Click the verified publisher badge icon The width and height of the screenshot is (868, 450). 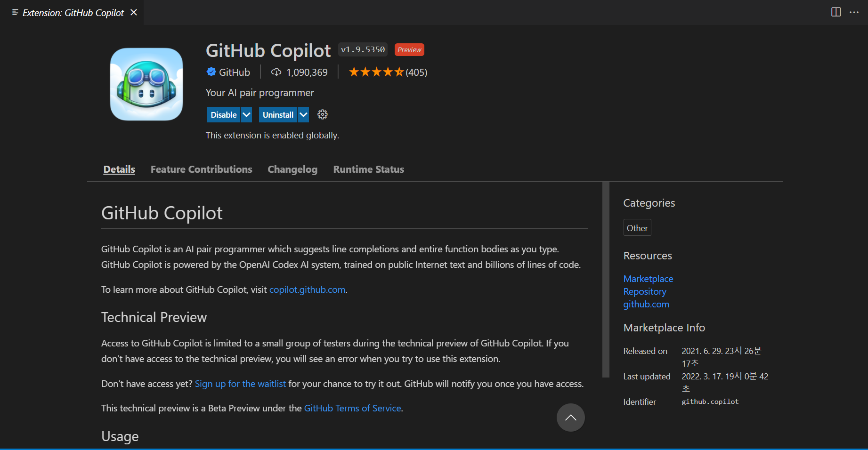coord(211,72)
